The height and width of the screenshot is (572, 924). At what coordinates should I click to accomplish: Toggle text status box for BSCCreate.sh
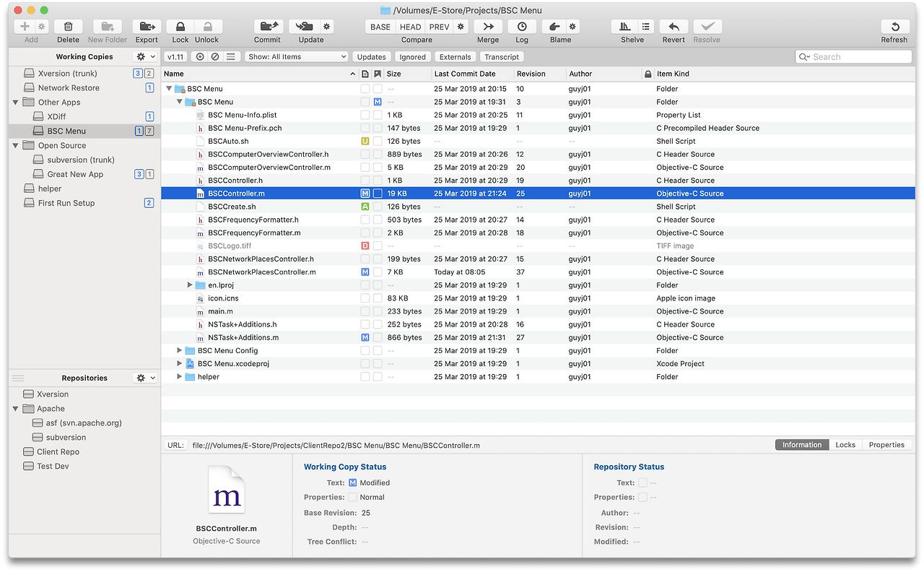click(x=365, y=207)
